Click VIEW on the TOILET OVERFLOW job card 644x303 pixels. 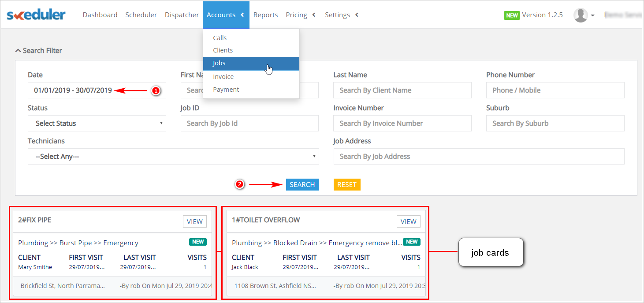click(408, 221)
